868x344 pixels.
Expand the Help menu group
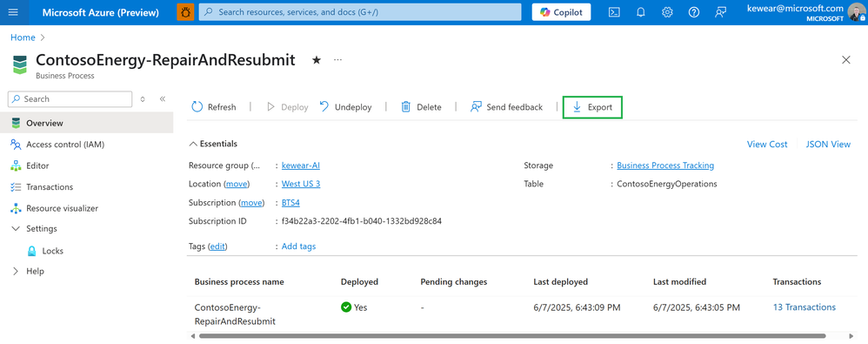(x=16, y=272)
